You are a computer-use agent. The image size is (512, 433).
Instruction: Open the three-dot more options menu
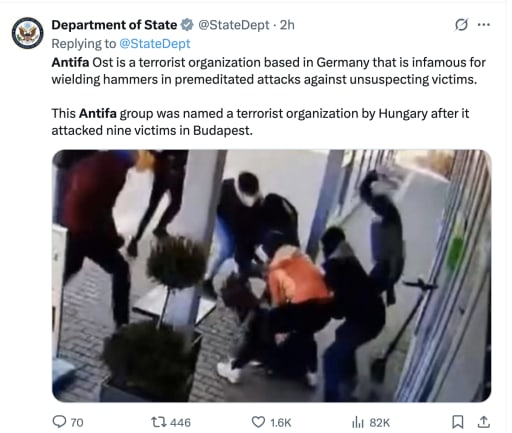(484, 25)
